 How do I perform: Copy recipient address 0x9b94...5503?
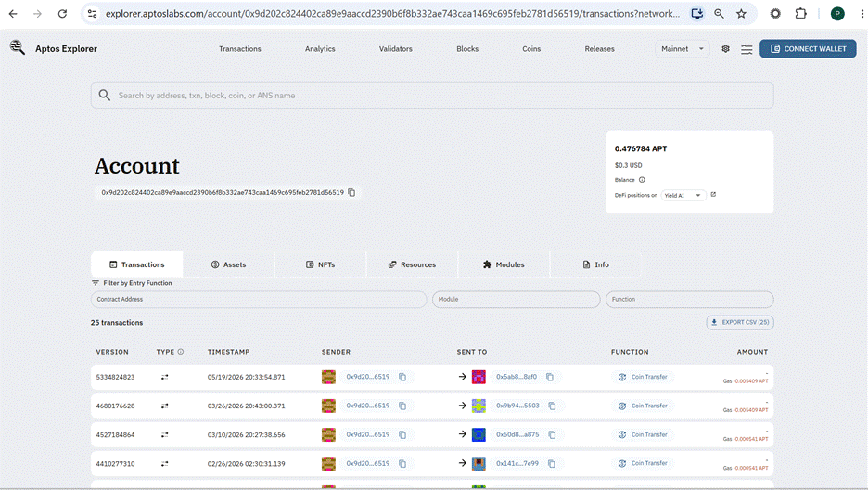pyautogui.click(x=552, y=406)
